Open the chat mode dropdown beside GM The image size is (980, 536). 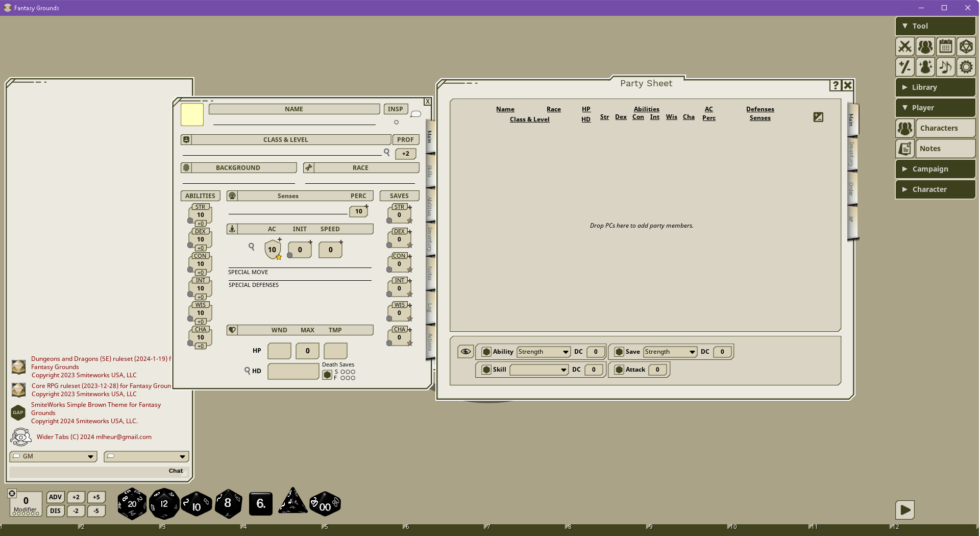click(146, 456)
